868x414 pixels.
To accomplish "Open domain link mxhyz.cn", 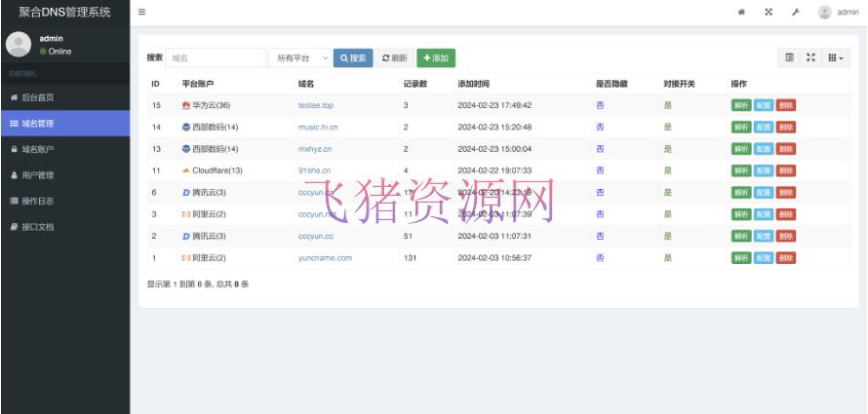I will (315, 149).
